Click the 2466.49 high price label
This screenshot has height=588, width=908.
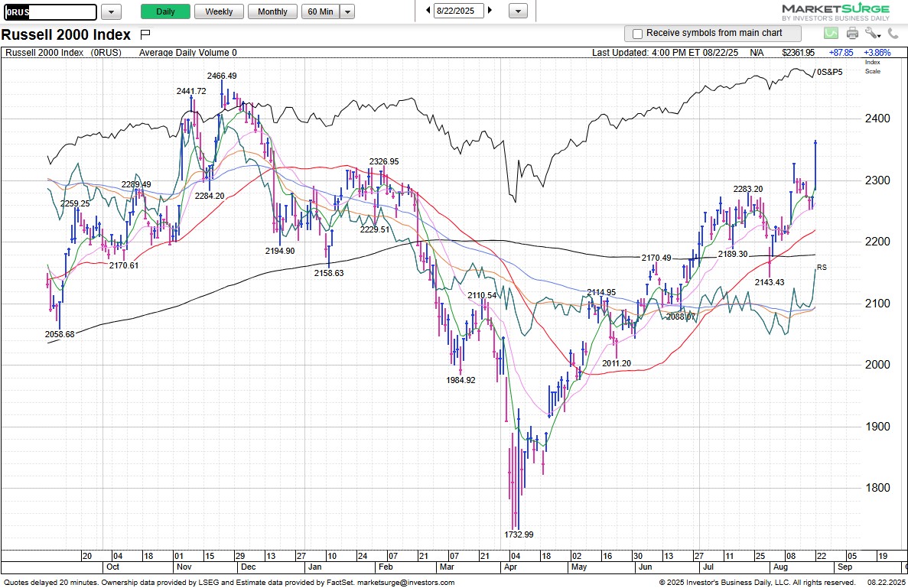point(222,76)
